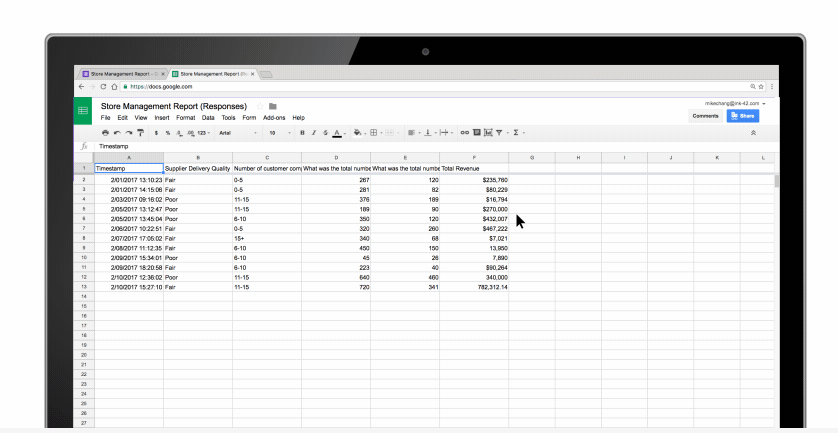The width and height of the screenshot is (838, 433).
Task: Toggle bold formatting
Action: point(302,133)
